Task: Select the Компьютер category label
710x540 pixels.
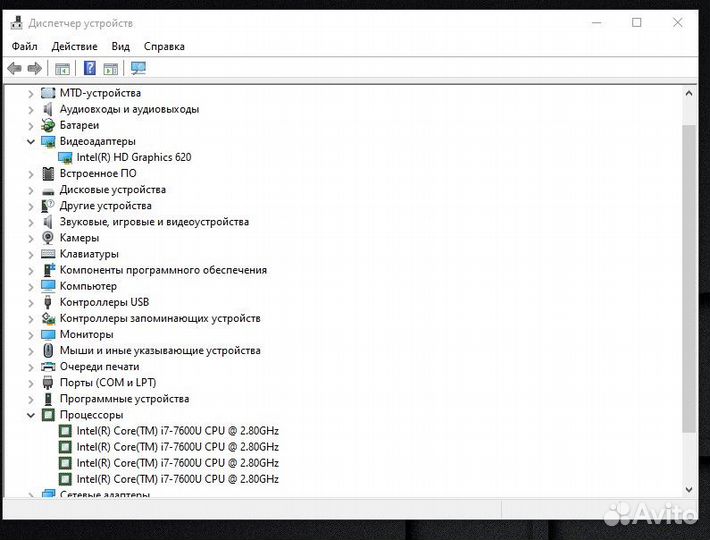Action: pyautogui.click(x=88, y=286)
